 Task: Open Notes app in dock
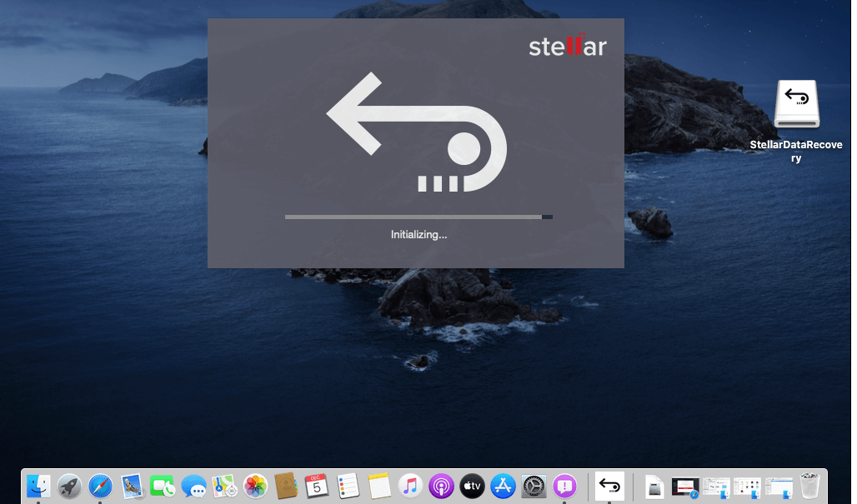point(379,486)
